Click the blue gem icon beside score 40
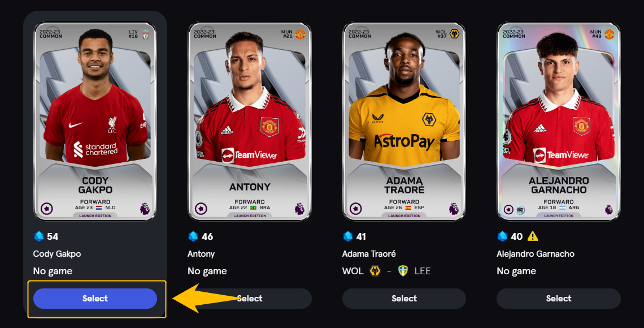The width and height of the screenshot is (644, 328). 502,236
